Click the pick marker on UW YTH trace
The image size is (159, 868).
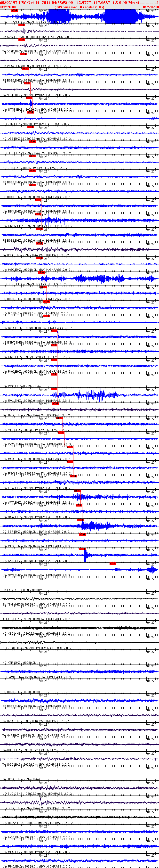pos(59,418)
